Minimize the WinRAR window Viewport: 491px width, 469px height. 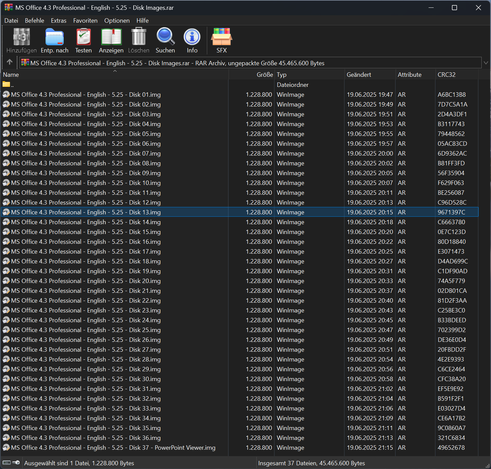(431, 7)
